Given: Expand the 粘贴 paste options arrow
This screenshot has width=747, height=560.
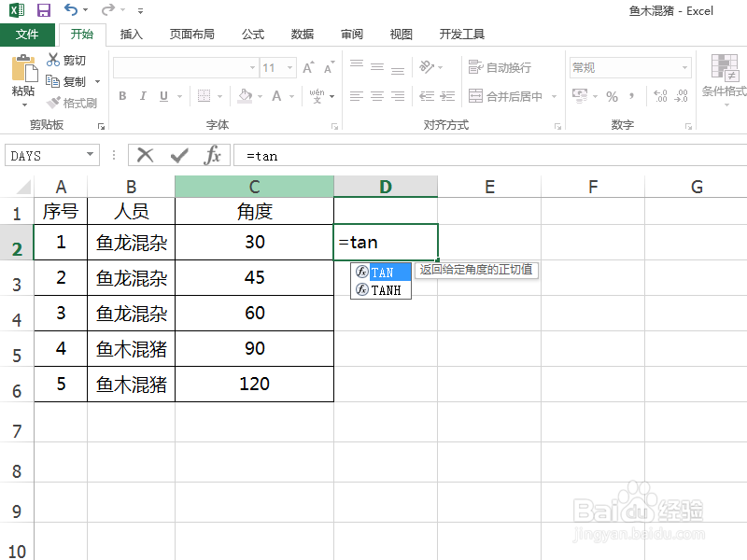Looking at the screenshot, I should coord(24,105).
